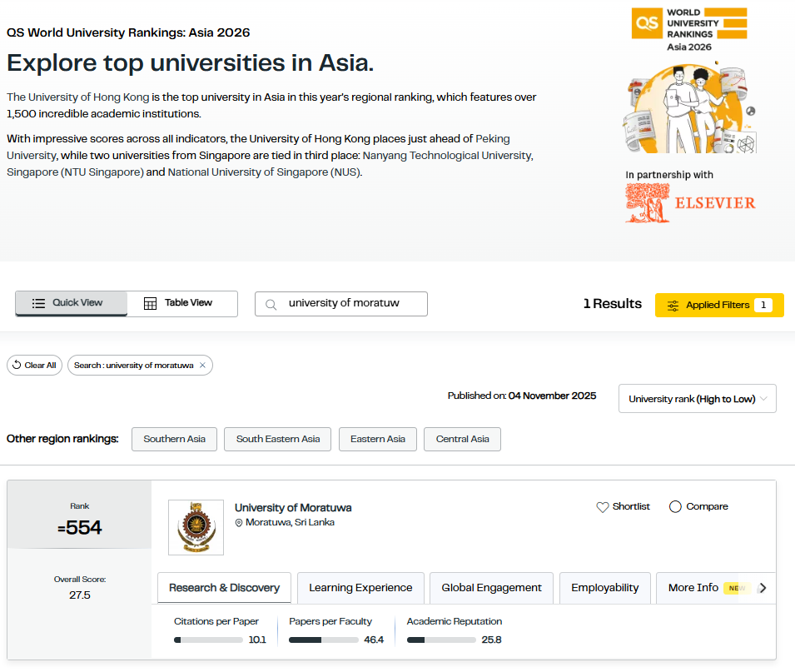Image resolution: width=795 pixels, height=672 pixels.
Task: Click the 'Explore top universities in Asia.' heading
Action: pos(190,63)
